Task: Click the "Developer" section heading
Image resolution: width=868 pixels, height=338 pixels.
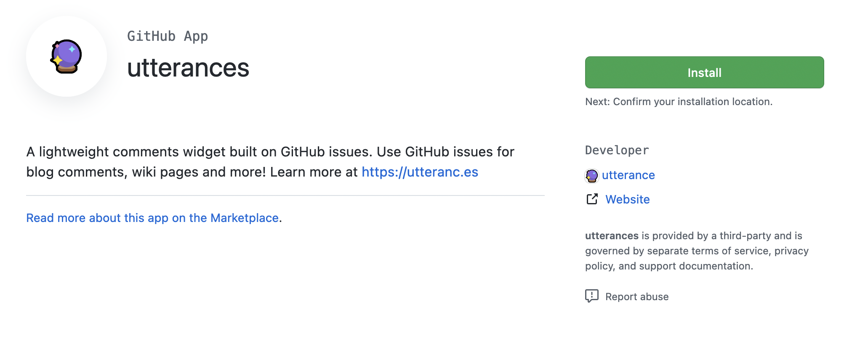Action: pos(617,150)
